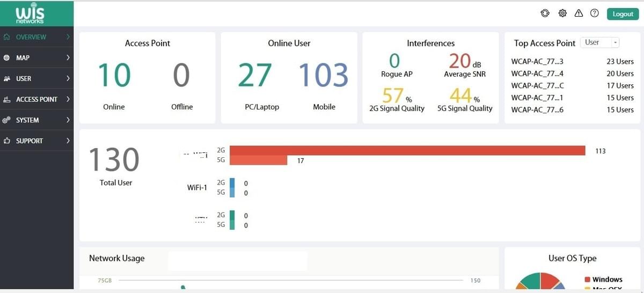Expand the Support chevron arrow
The width and height of the screenshot is (644, 293).
tap(68, 141)
